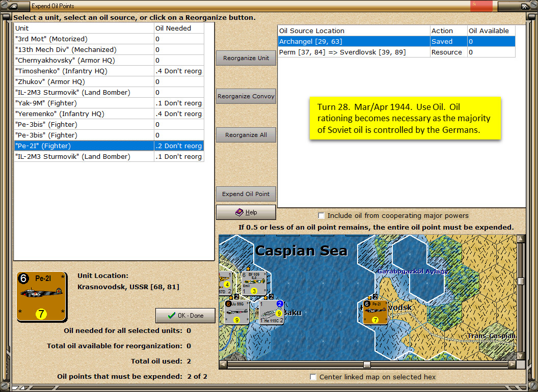Screen dimensions: 538x392
Task: Select the "Zhukov" (Armor HQ) row
Action: click(x=109, y=81)
